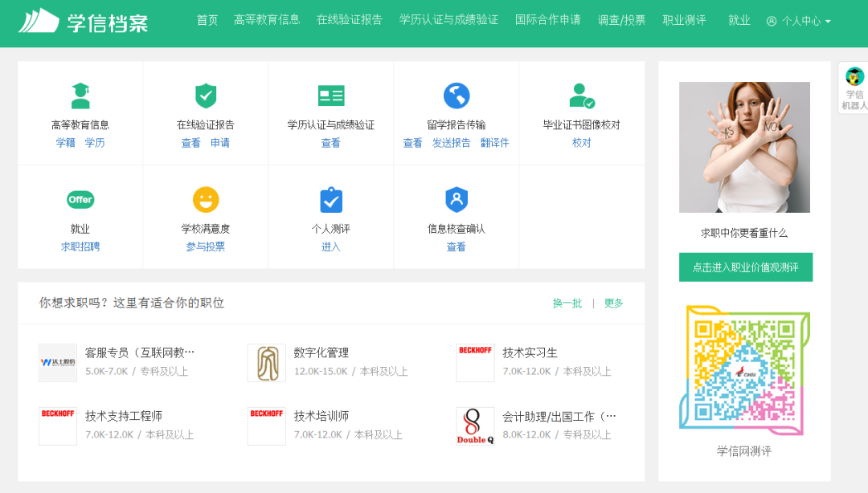The width and height of the screenshot is (868, 493).
Task: Click the Beckhoff logo beside 技术培训师
Action: (266, 426)
